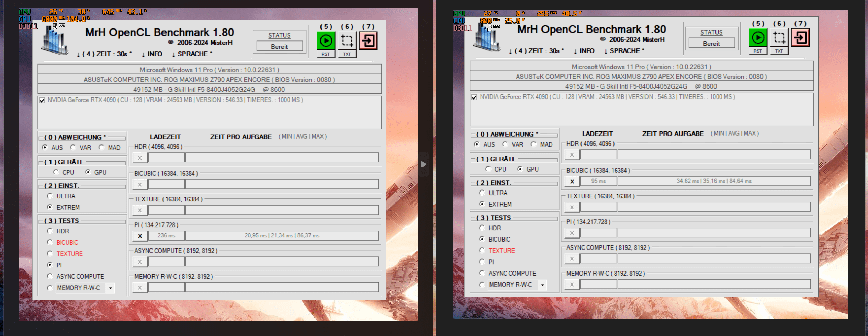Select HDR test radio in right window

tap(482, 228)
